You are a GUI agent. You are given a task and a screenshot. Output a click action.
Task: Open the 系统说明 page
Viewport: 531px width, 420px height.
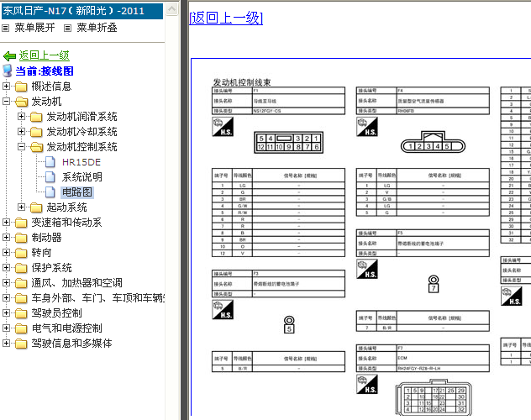pyautogui.click(x=82, y=177)
